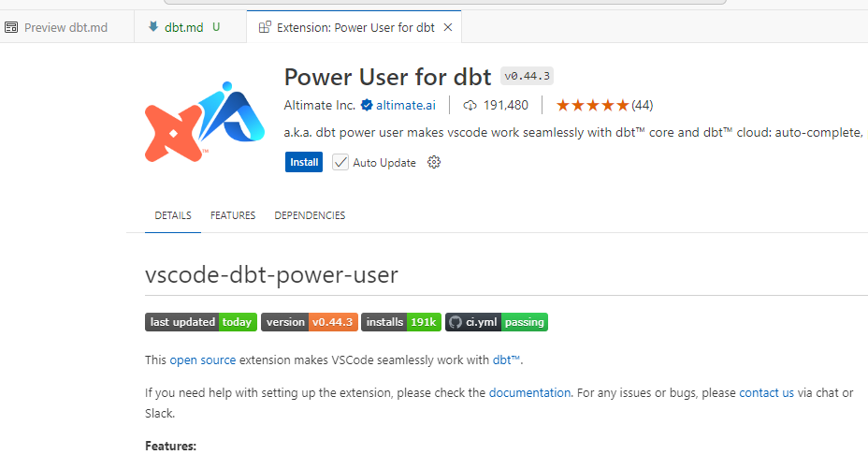This screenshot has height=455, width=868.
Task: Click the verified publisher badge icon
Action: pos(367,105)
